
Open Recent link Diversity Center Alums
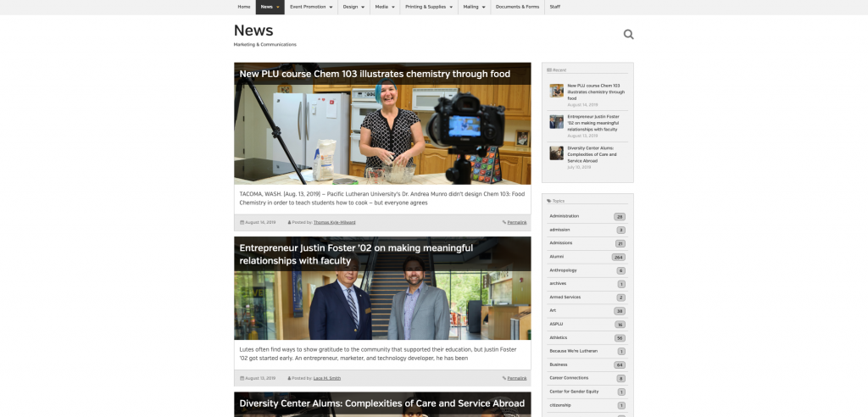pos(592,154)
